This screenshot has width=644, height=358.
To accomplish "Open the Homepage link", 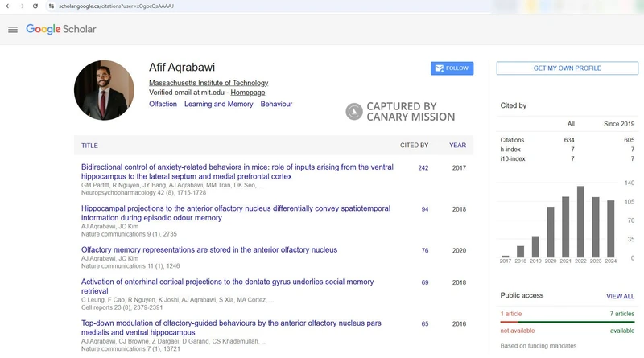I will point(248,93).
